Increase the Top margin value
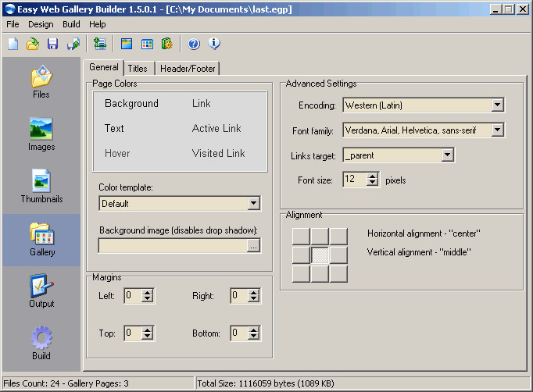The width and height of the screenshot is (533, 392). (x=147, y=330)
